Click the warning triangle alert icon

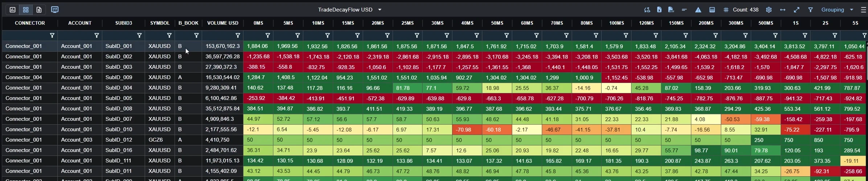698,10
